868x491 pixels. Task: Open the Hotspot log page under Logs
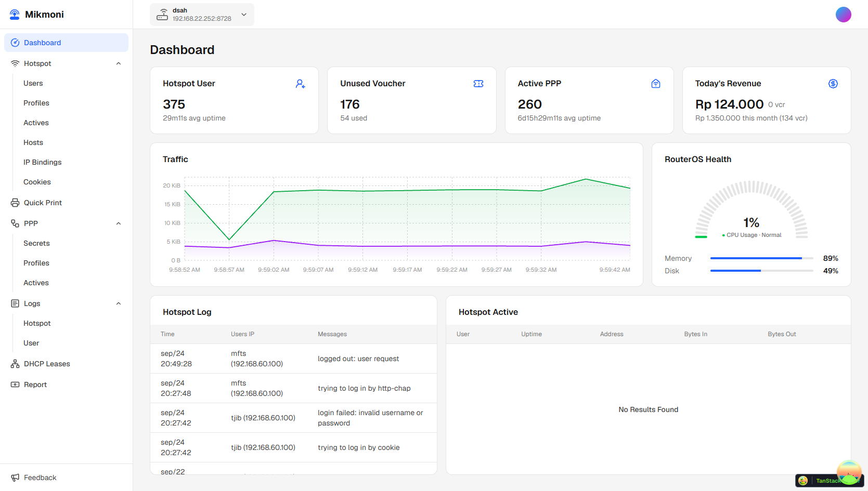tap(37, 323)
